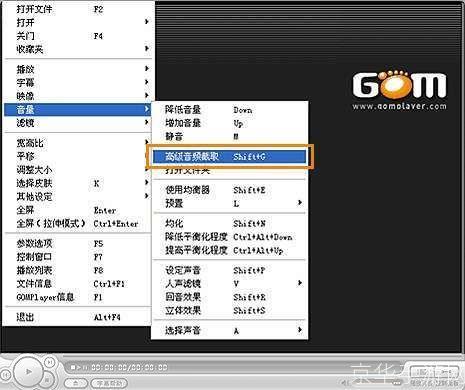Image resolution: width=465 pixels, height=390 pixels.
Task: Choose 全屏 (Enter) fullscreen item
Action: pos(77,210)
